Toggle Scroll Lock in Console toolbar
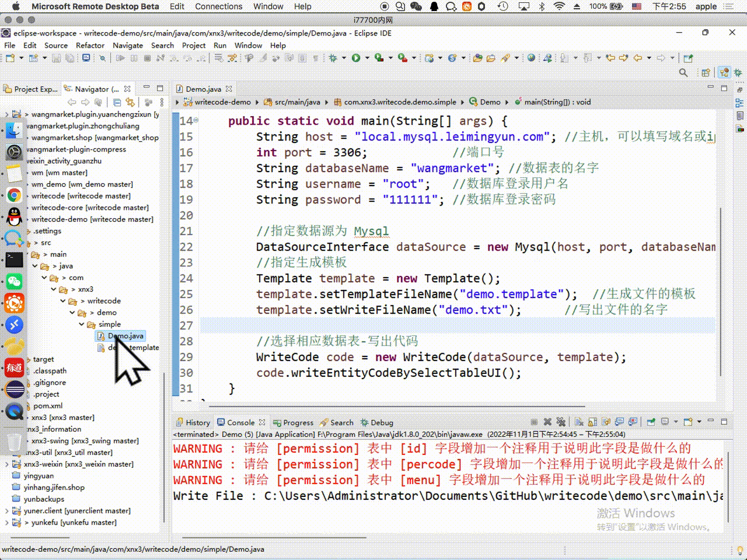 (x=592, y=422)
